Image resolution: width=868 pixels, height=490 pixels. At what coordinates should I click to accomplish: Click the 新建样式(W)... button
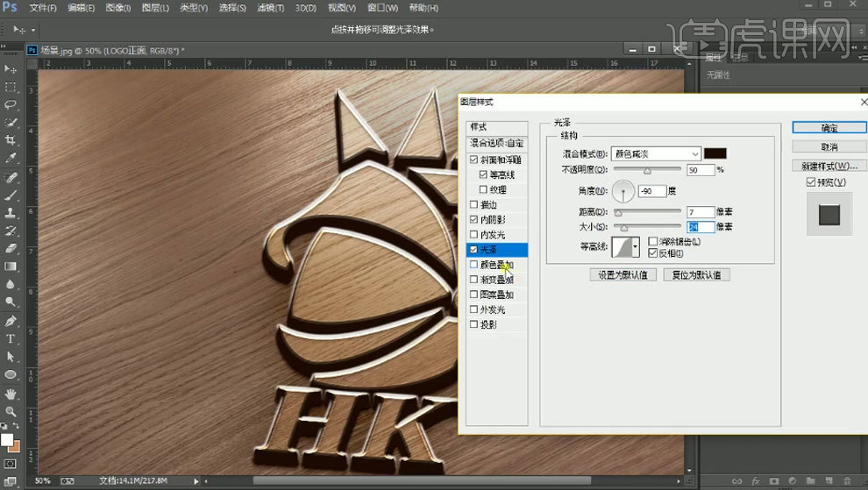click(x=829, y=166)
